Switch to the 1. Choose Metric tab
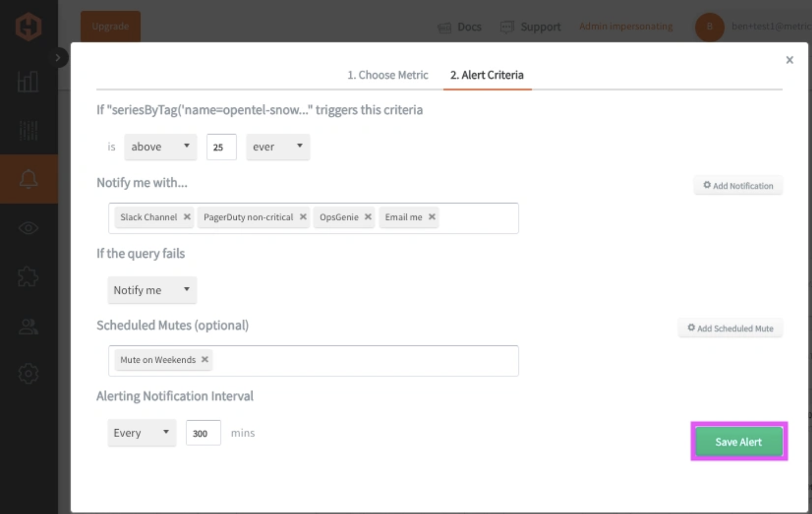Image resolution: width=812 pixels, height=514 pixels. 387,75
